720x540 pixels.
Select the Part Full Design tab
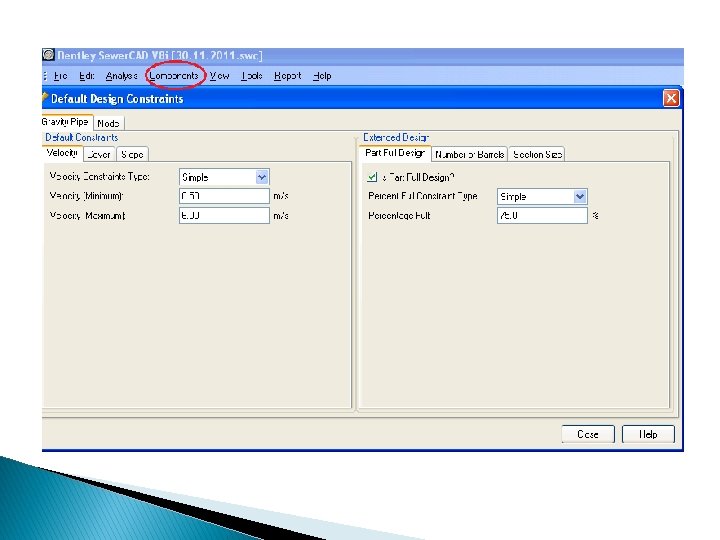pyautogui.click(x=395, y=153)
